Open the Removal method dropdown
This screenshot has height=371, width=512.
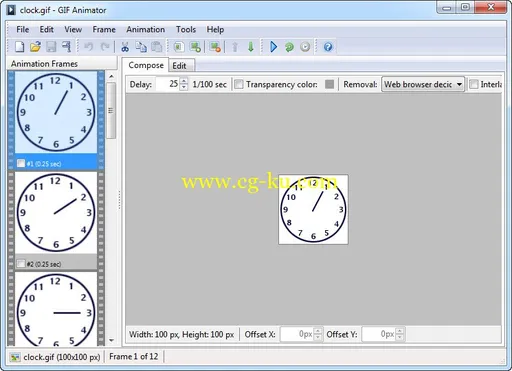point(423,84)
